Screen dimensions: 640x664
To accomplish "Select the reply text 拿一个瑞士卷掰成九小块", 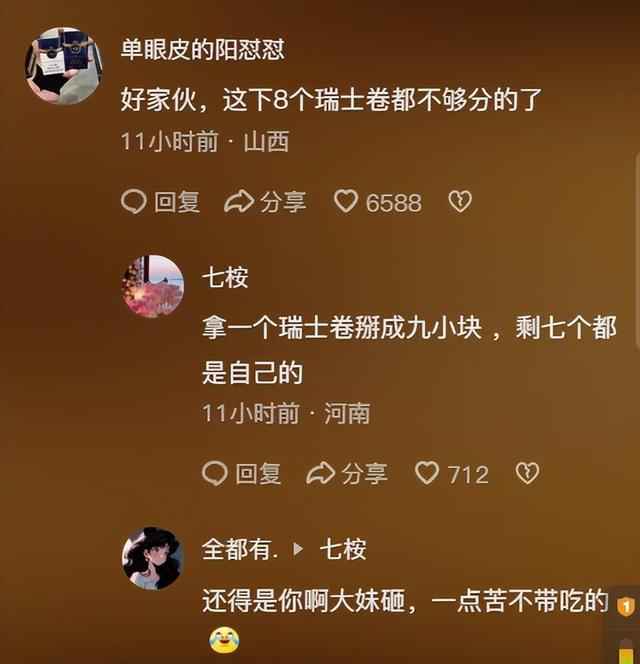I will coord(342,327).
